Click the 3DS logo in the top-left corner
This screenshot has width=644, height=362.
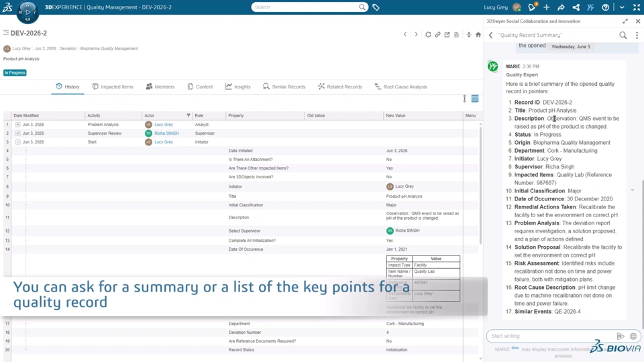[7, 7]
